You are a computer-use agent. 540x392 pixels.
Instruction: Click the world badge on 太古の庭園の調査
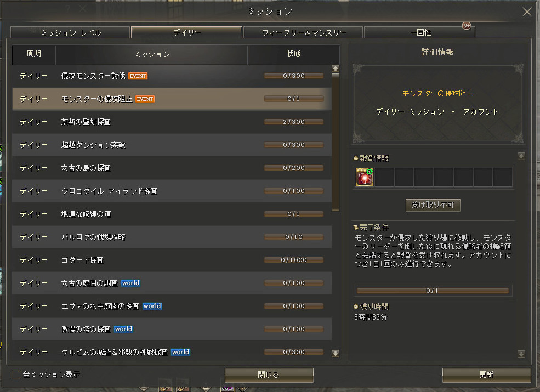130,283
